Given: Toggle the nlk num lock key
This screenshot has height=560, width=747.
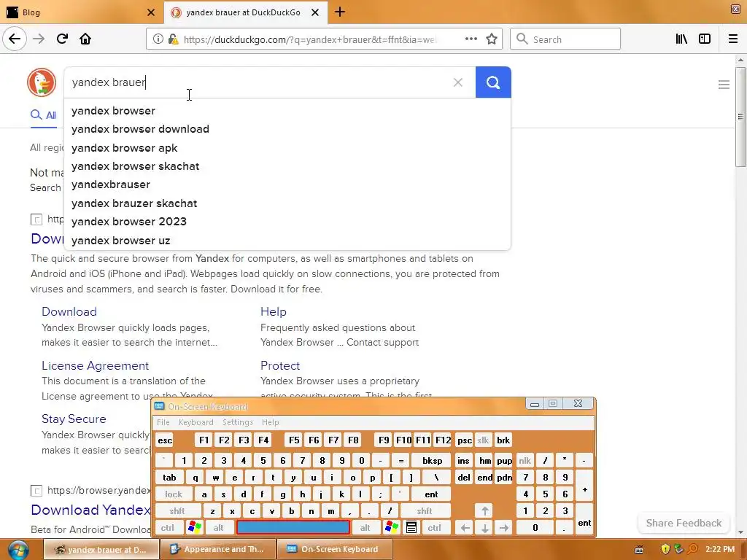Looking at the screenshot, I should [x=525, y=461].
